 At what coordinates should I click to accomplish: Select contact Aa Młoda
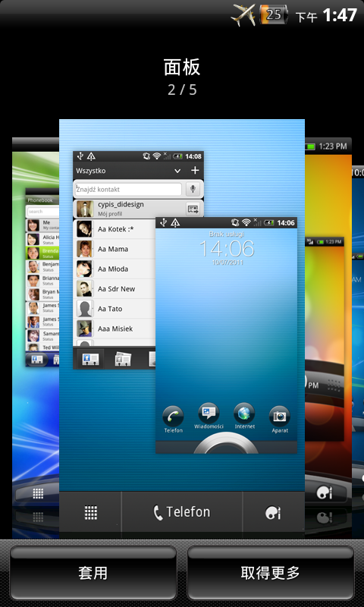coord(114,269)
